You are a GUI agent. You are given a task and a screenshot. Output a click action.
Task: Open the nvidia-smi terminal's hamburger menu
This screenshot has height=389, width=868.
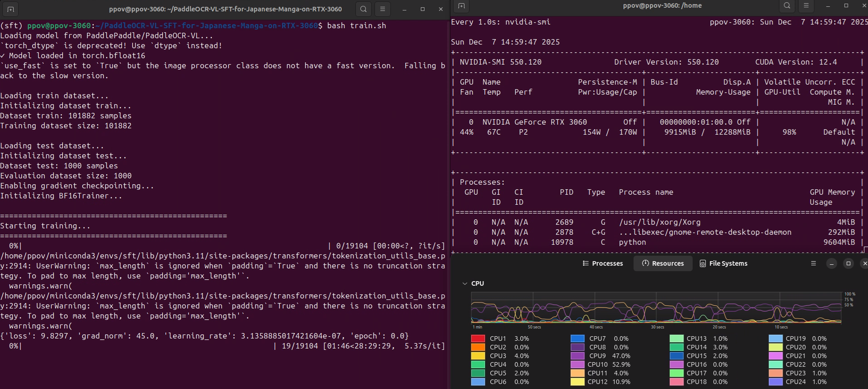[806, 6]
